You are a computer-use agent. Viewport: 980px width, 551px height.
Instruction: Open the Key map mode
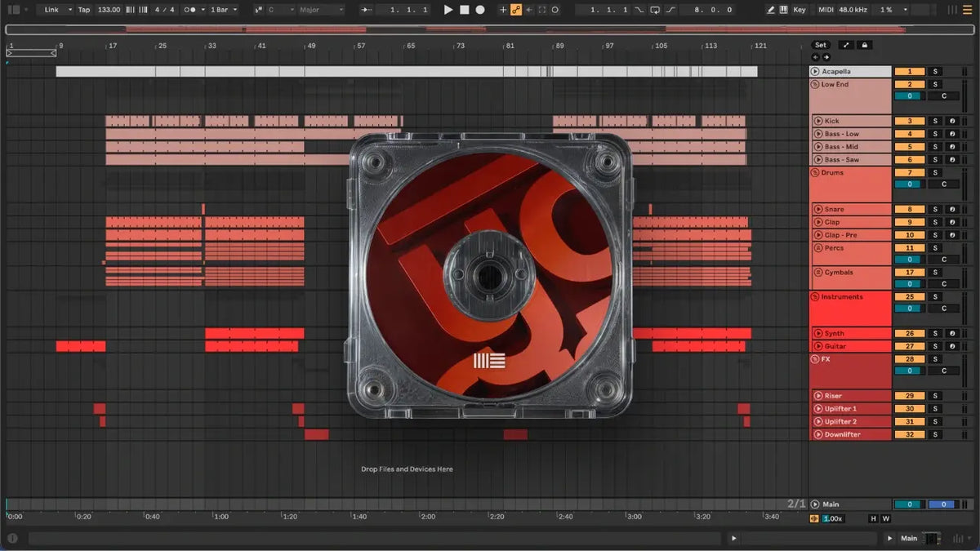tap(799, 10)
